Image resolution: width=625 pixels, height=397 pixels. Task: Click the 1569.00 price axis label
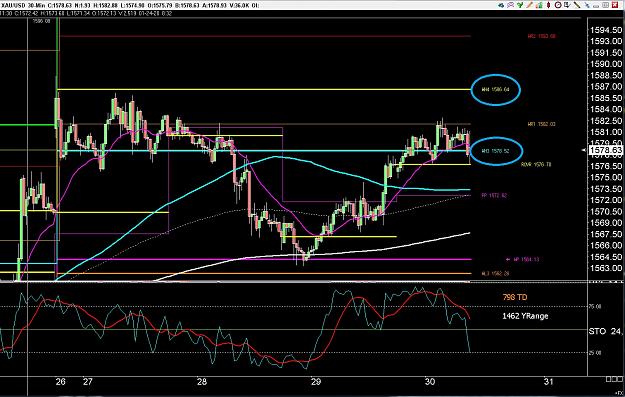(606, 223)
